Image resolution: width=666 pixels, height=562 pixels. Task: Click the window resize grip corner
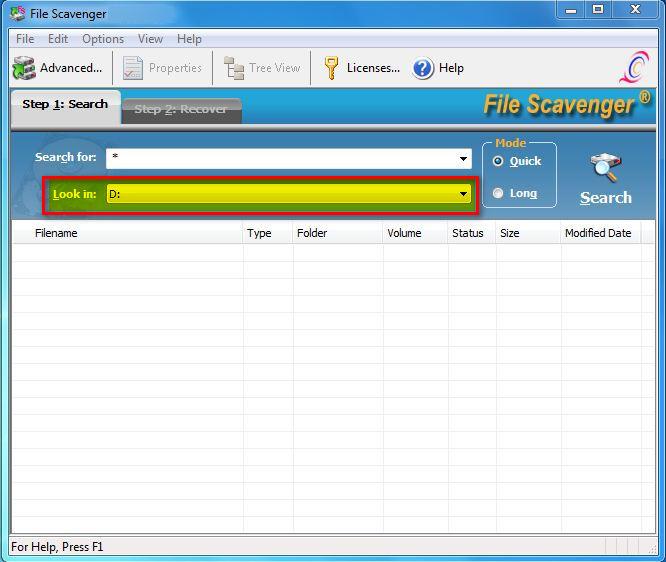(x=652, y=549)
